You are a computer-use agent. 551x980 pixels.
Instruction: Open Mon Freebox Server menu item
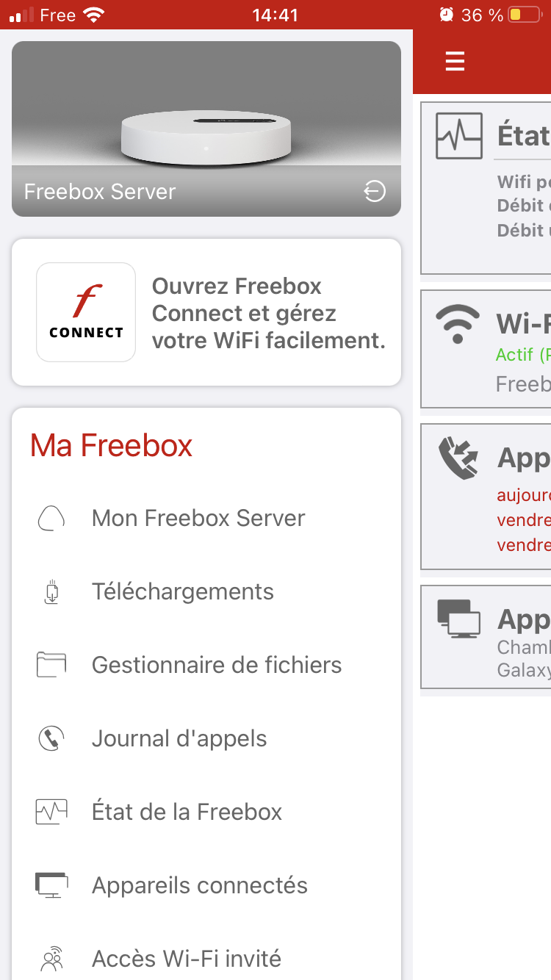[x=198, y=518]
